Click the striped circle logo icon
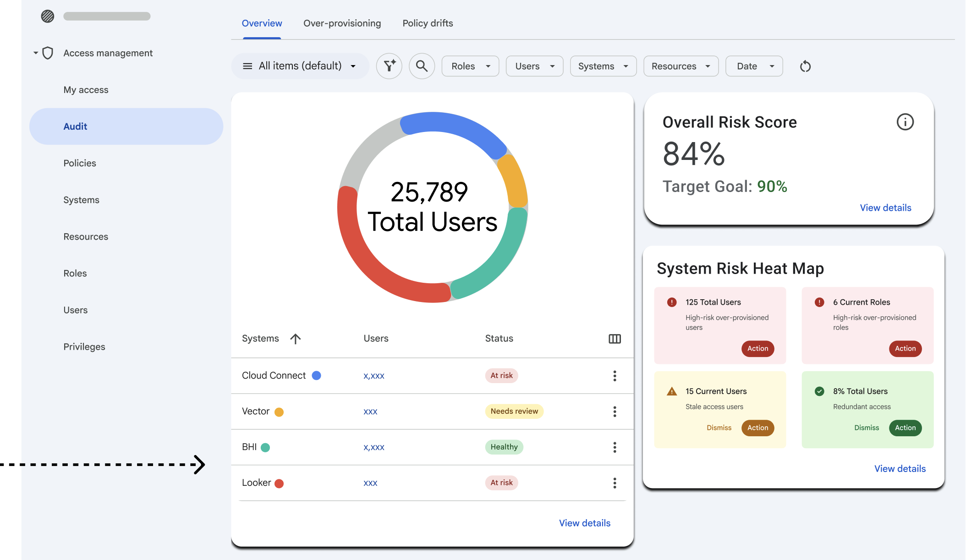 click(48, 16)
